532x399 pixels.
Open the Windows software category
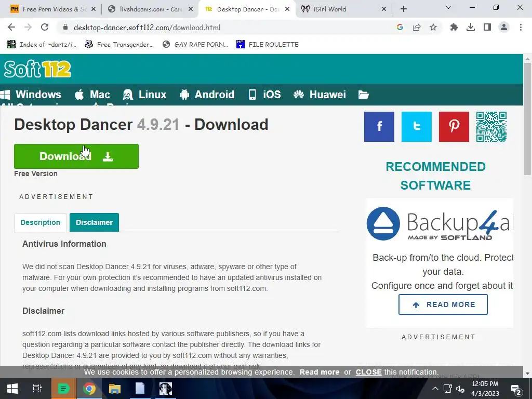point(31,95)
